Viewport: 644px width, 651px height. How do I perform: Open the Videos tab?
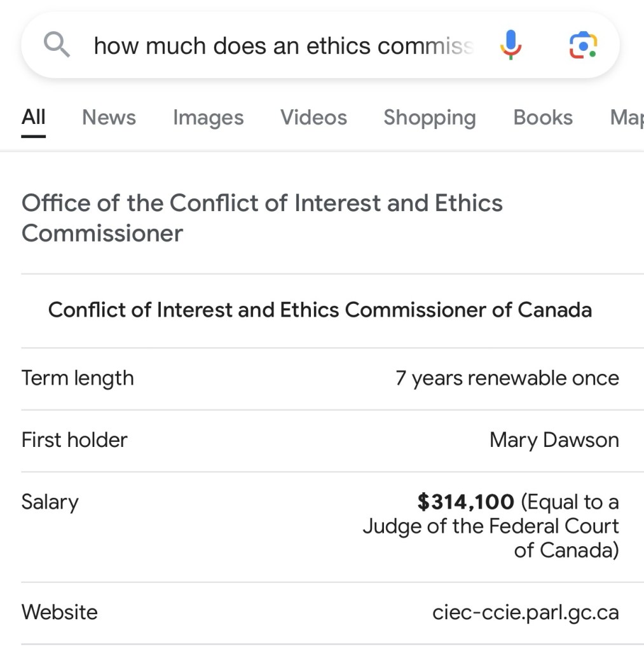point(313,118)
